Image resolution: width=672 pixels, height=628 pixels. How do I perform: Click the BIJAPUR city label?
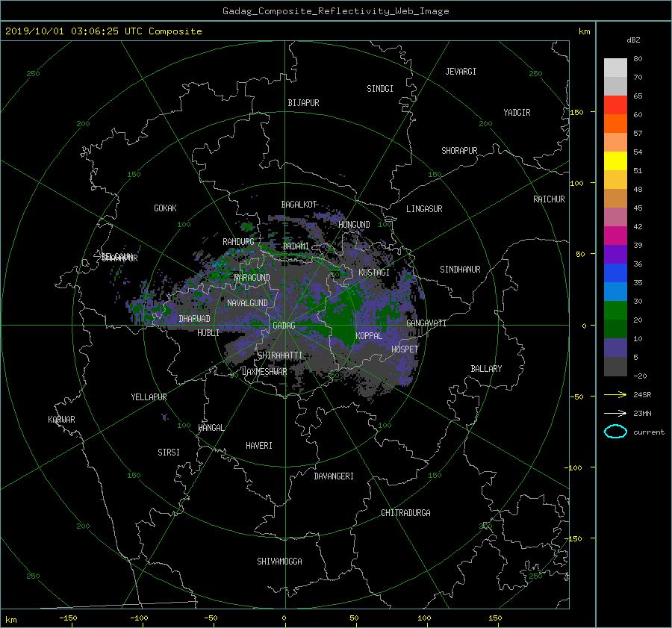click(x=303, y=103)
